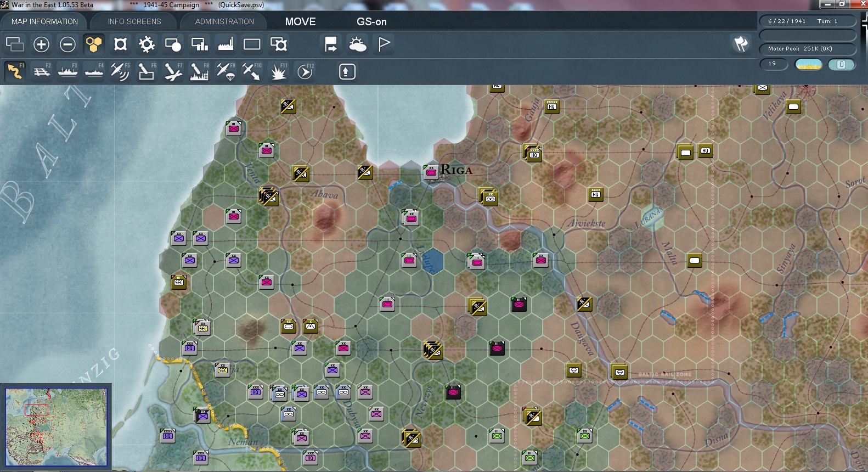Click the sky and wheat weather swatch

[809, 64]
